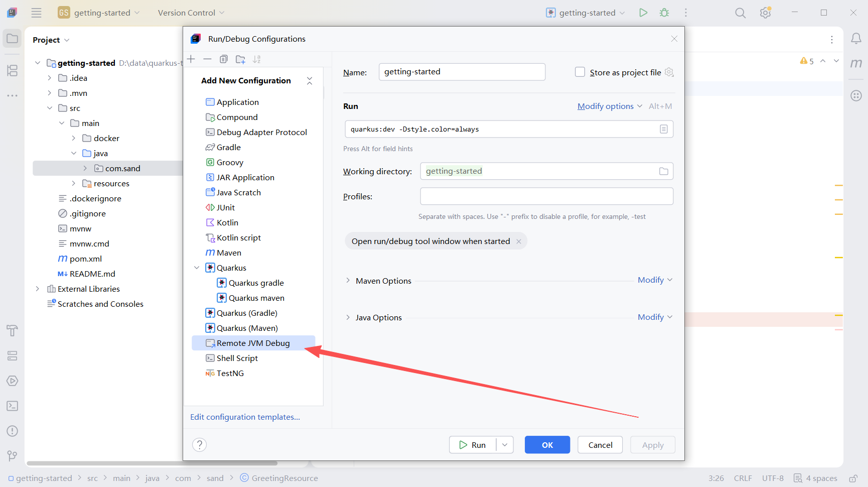This screenshot has width=868, height=487.
Task: Expand the run command field editor
Action: point(664,129)
